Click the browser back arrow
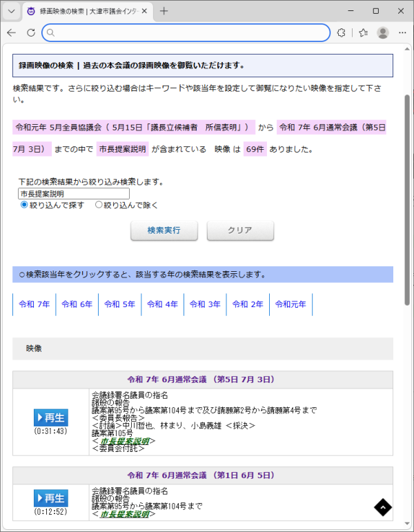The width and height of the screenshot is (414, 532). [x=12, y=33]
